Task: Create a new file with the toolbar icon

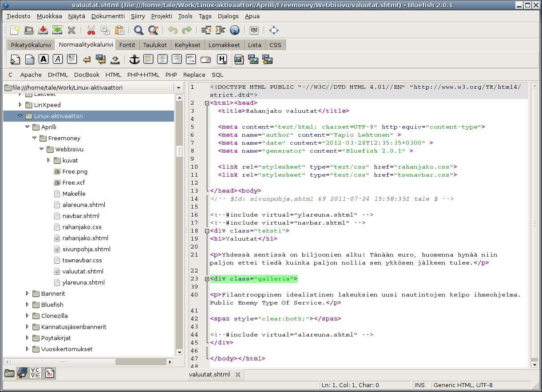Action: (x=15, y=30)
